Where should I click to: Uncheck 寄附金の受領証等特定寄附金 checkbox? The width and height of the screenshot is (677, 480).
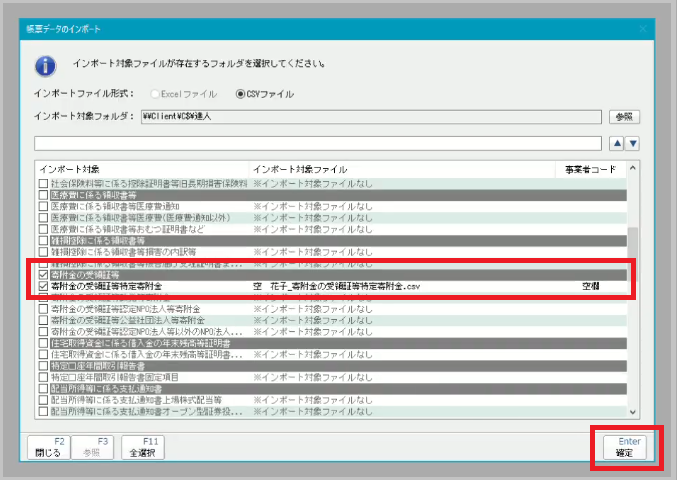pyautogui.click(x=43, y=286)
